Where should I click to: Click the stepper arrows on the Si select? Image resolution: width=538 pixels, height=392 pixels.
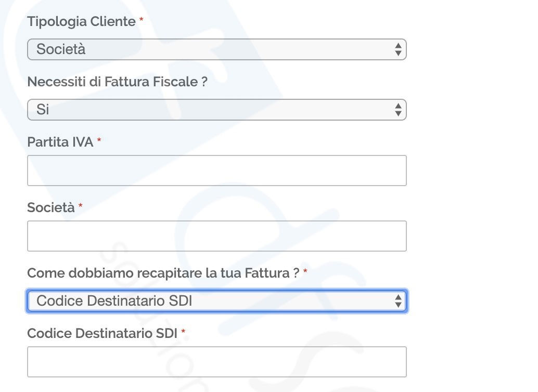click(x=398, y=110)
